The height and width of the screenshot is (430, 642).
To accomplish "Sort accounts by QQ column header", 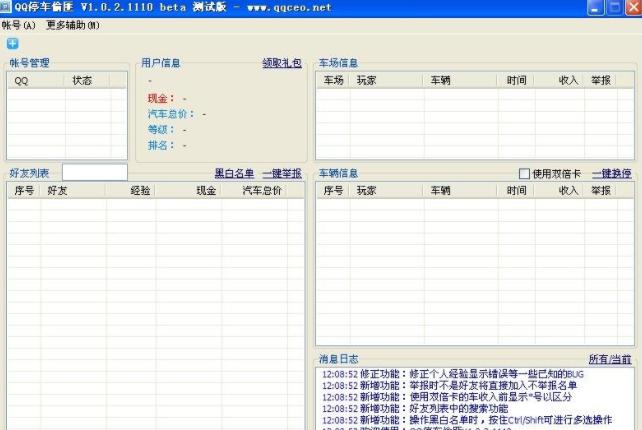I will tap(36, 80).
